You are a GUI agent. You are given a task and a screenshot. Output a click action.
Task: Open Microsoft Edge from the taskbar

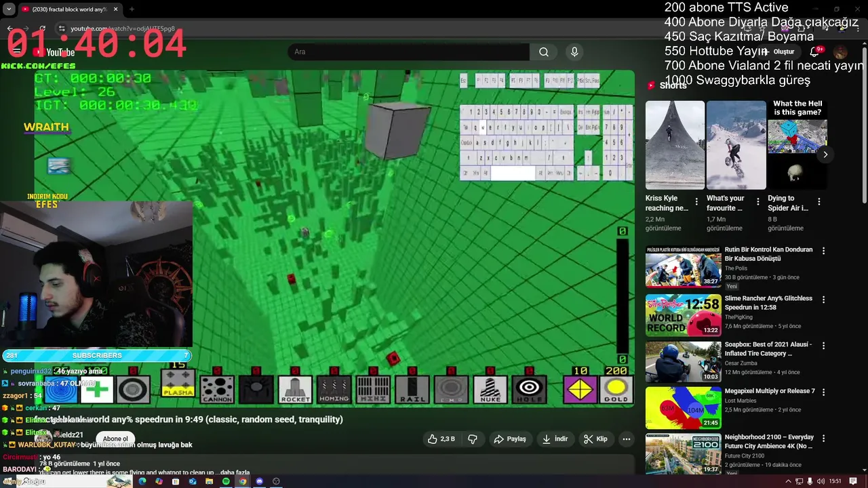[x=142, y=481]
